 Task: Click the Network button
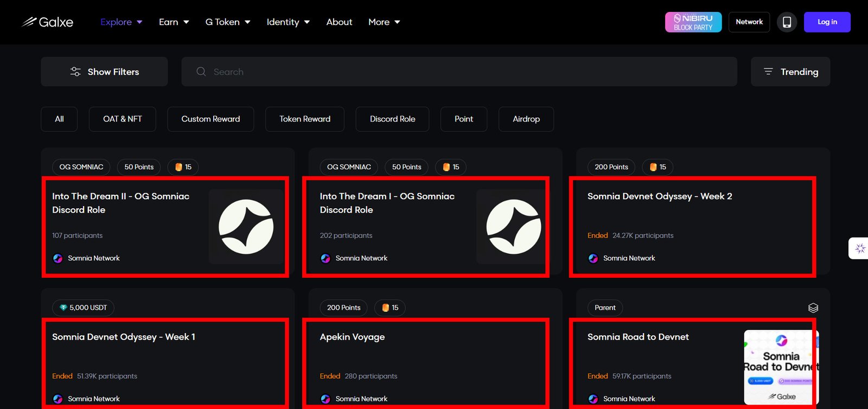(749, 22)
